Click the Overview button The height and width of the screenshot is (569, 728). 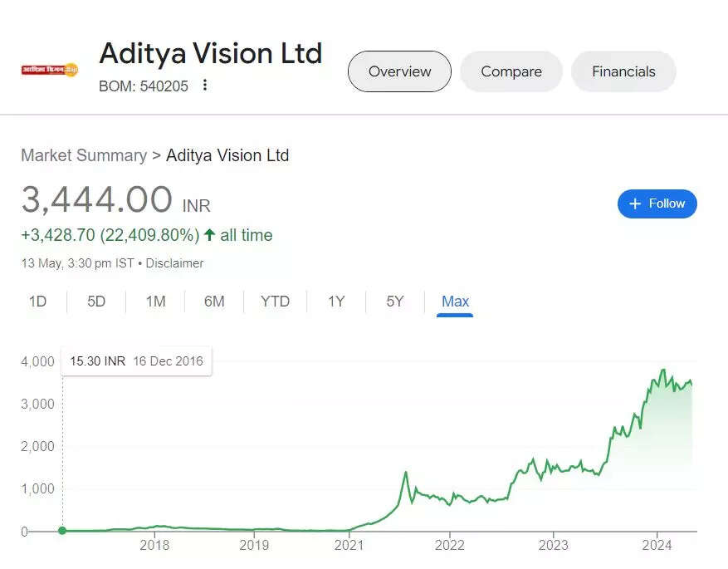[398, 71]
